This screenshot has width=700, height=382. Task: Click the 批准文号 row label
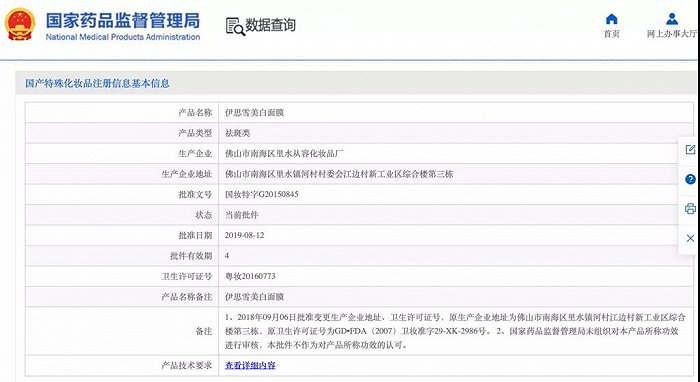[x=195, y=195]
